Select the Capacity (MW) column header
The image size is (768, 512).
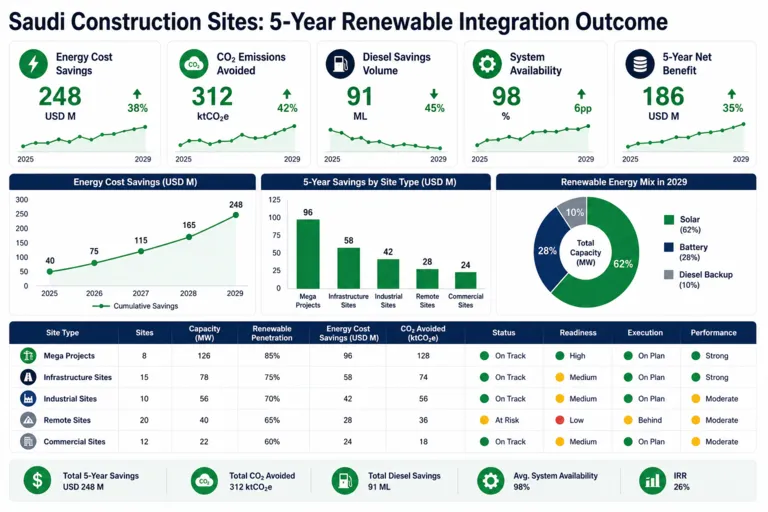204,333
